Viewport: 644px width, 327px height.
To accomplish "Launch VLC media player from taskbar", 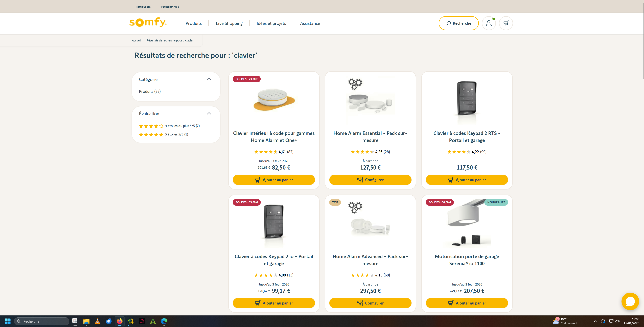I will (98, 321).
